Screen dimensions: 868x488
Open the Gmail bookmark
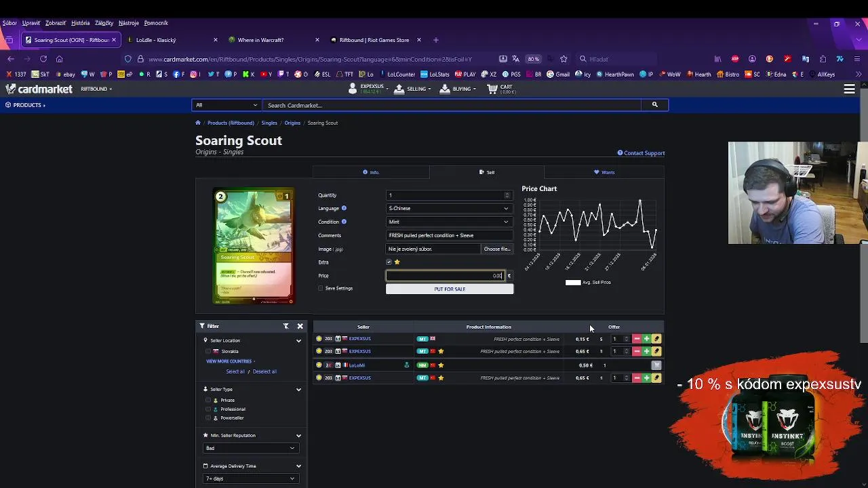[x=558, y=75]
